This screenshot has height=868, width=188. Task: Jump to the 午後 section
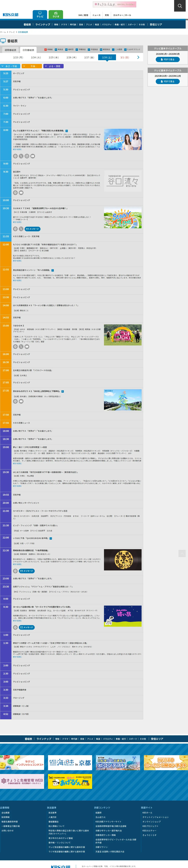click(32, 66)
